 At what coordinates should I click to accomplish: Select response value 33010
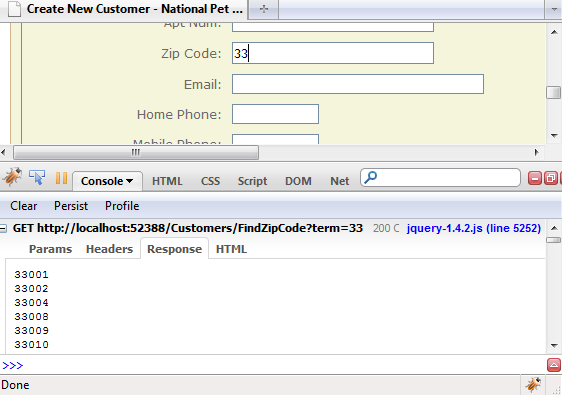(31, 344)
